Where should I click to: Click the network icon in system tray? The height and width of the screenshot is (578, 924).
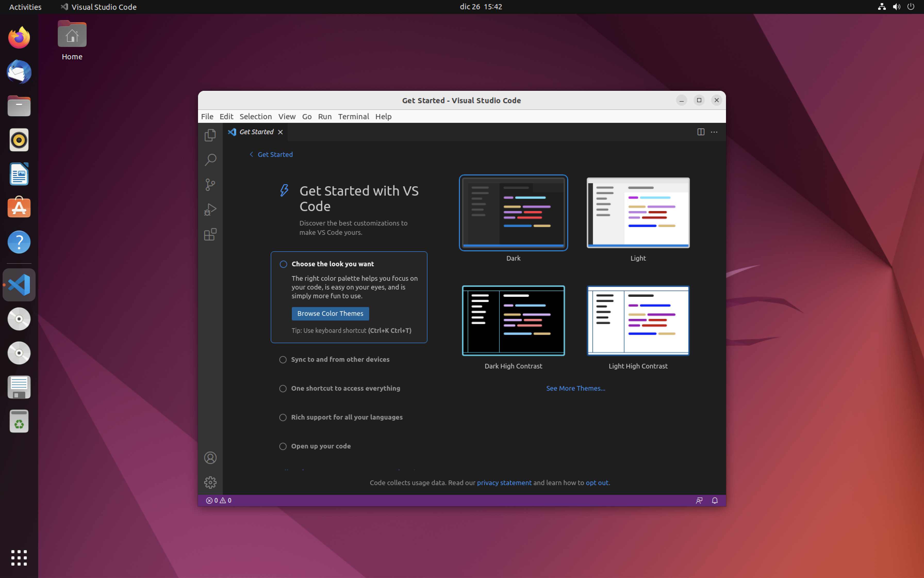(x=882, y=7)
